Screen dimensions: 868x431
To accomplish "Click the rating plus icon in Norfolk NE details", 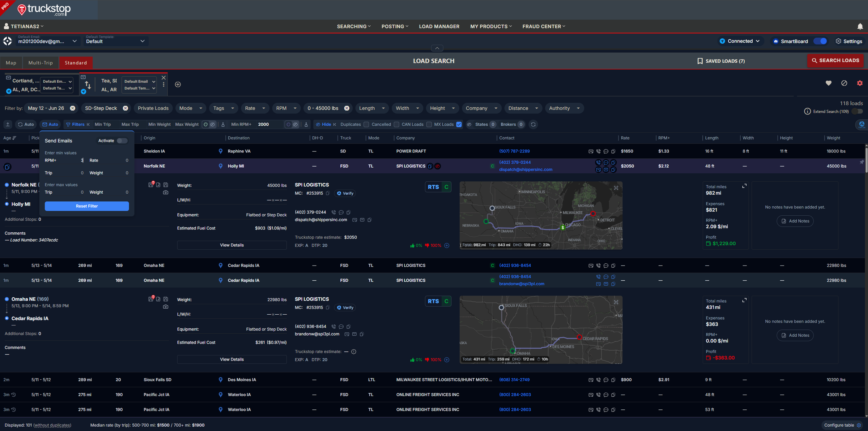I will [447, 246].
